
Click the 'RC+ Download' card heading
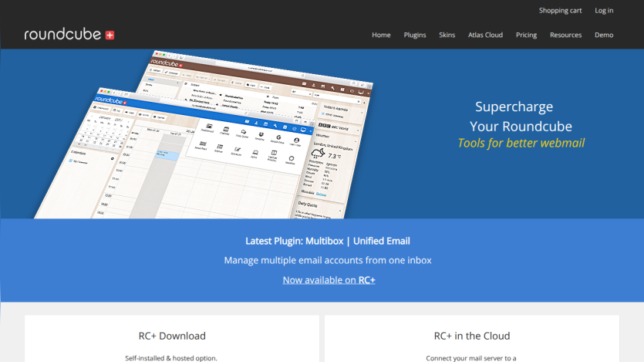(172, 336)
